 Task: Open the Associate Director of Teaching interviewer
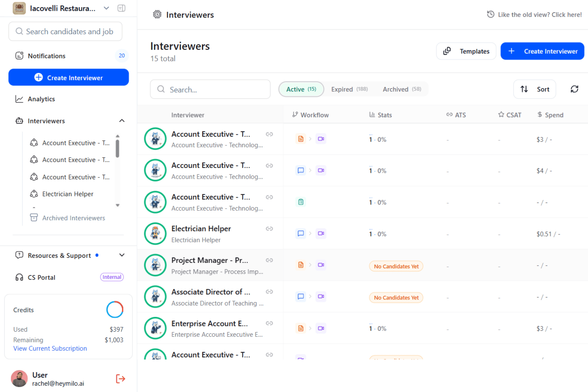(362, 296)
